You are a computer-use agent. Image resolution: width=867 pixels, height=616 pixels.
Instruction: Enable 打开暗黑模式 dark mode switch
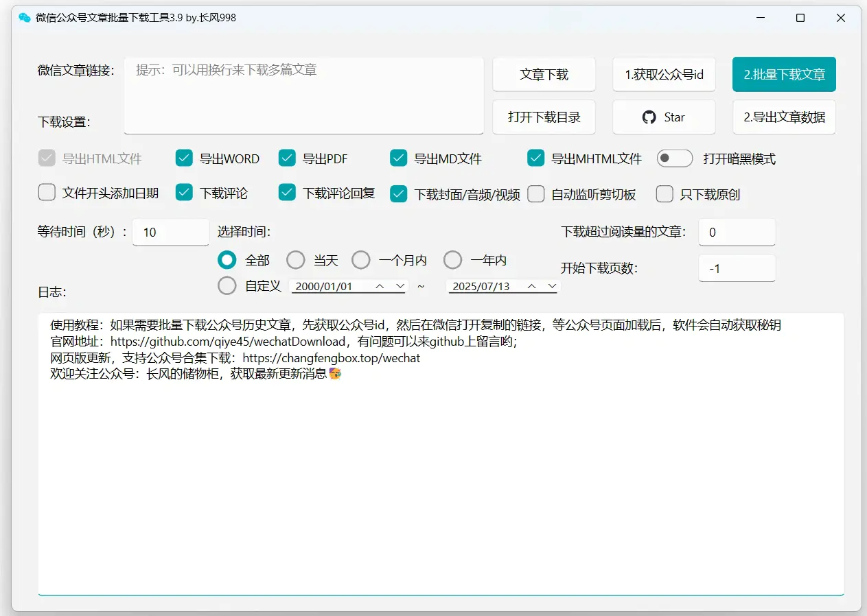(675, 158)
